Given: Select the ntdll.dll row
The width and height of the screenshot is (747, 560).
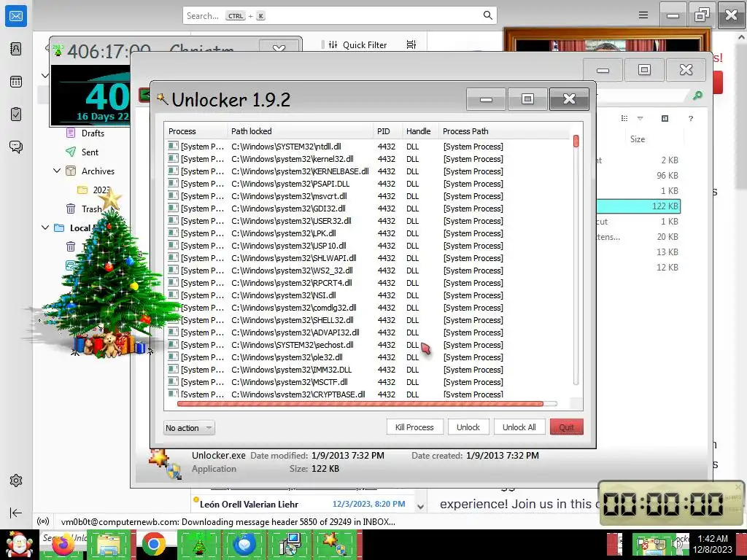Looking at the screenshot, I should coord(368,147).
